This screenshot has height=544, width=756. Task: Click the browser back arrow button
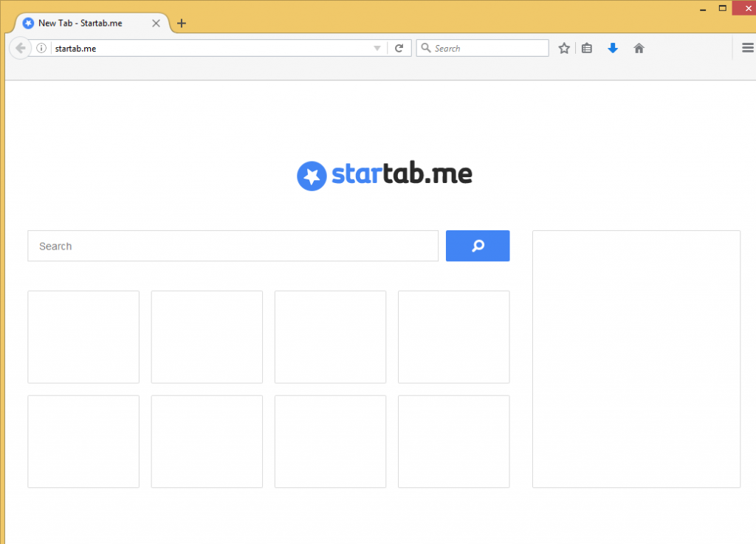click(x=20, y=48)
